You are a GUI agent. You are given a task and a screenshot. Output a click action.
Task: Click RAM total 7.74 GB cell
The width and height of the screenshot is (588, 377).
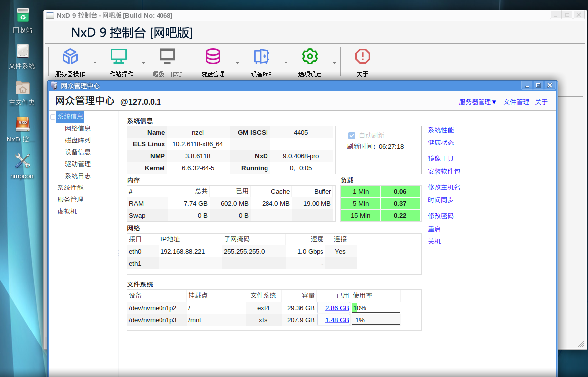click(x=196, y=204)
